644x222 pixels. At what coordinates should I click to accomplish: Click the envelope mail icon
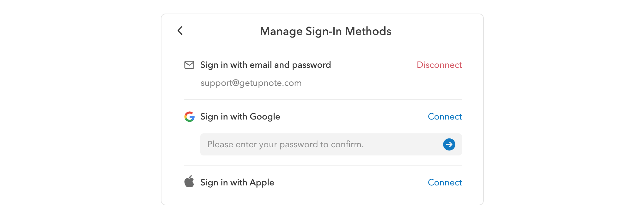tap(189, 65)
